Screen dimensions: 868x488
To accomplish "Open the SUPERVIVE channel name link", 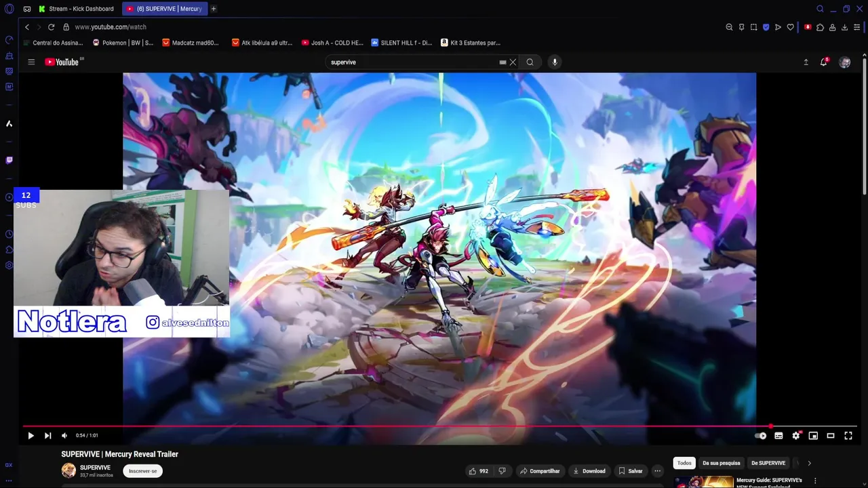I will [95, 468].
